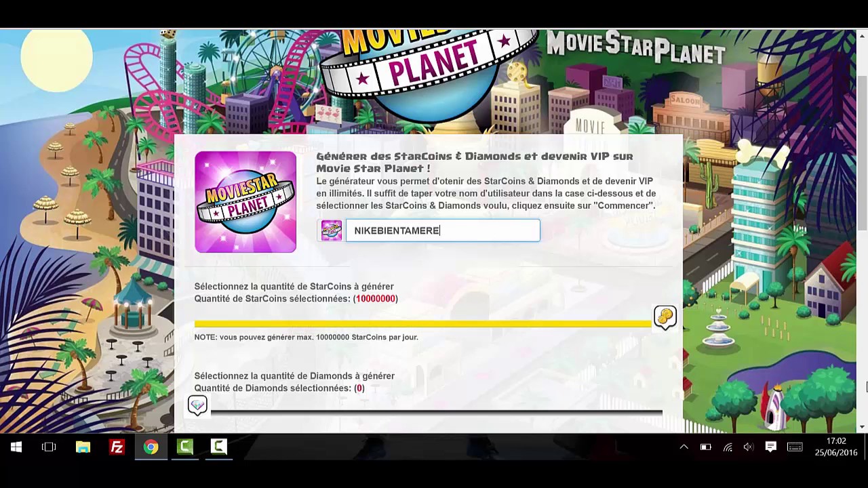Open the touch keyboard tray icon

click(x=795, y=447)
